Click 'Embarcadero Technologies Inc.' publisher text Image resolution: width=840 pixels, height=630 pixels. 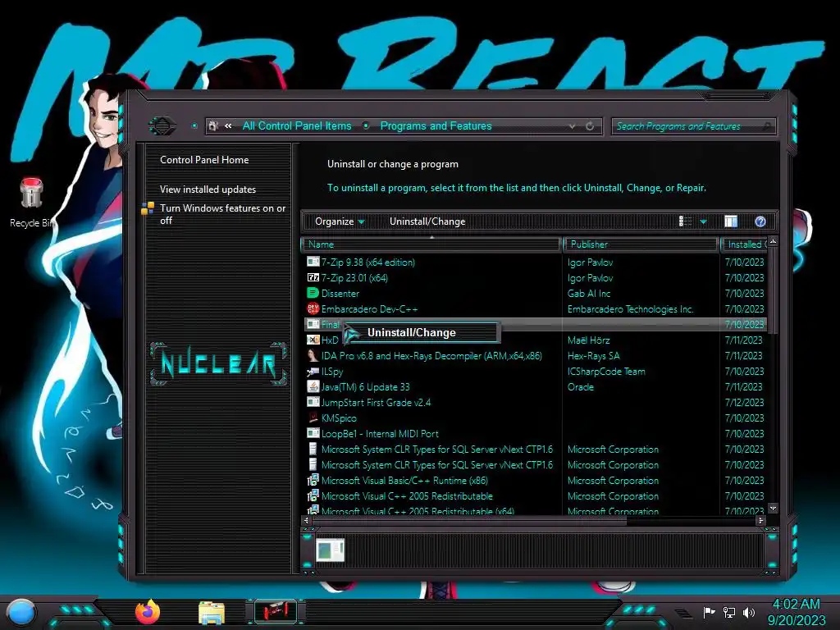coord(631,308)
